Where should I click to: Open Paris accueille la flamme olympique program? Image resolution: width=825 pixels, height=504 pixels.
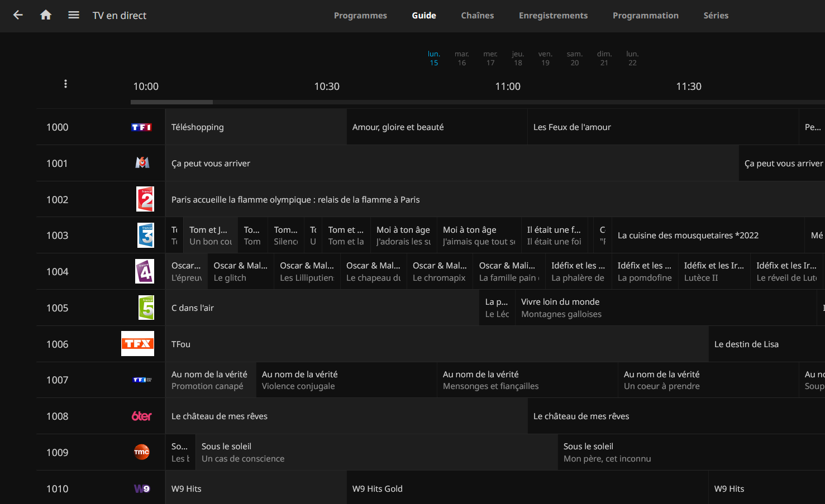tap(495, 199)
